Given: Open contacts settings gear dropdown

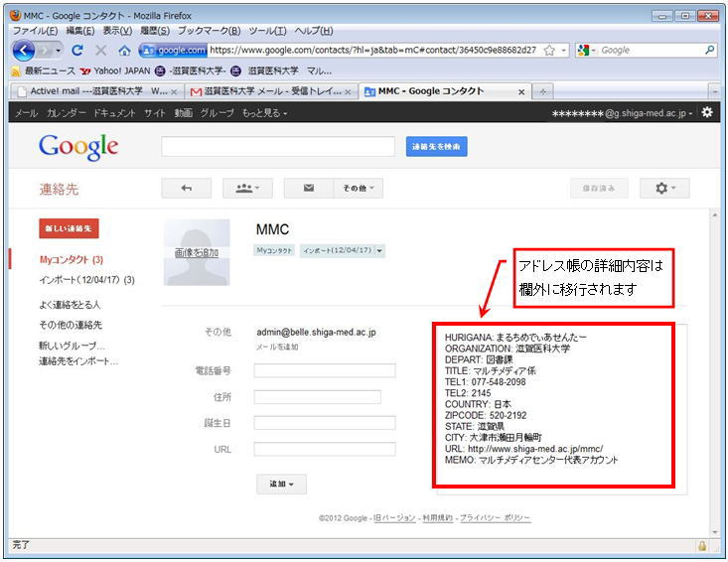Looking at the screenshot, I should (664, 188).
